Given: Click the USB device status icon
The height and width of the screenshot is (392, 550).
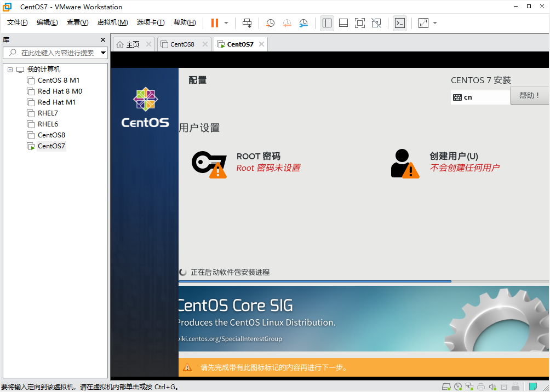Looking at the screenshot, I should [515, 387].
